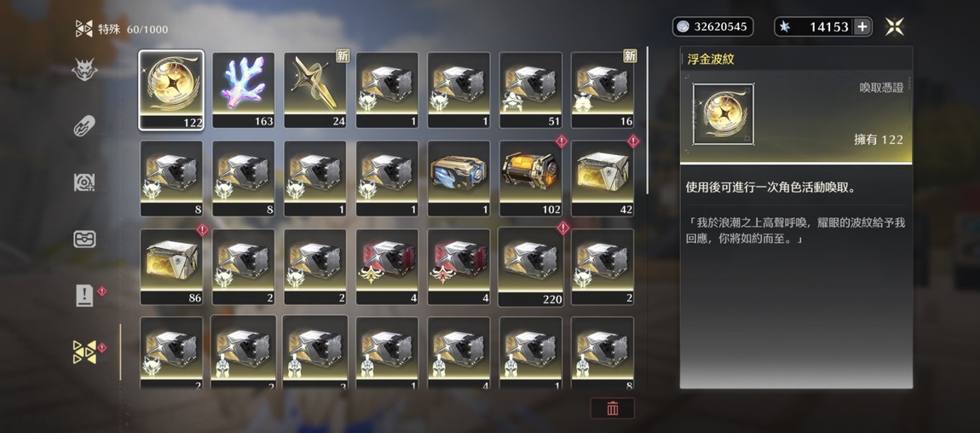Viewport: 980px width, 433px height.
Task: Select the coral item with count 163
Action: click(x=243, y=90)
